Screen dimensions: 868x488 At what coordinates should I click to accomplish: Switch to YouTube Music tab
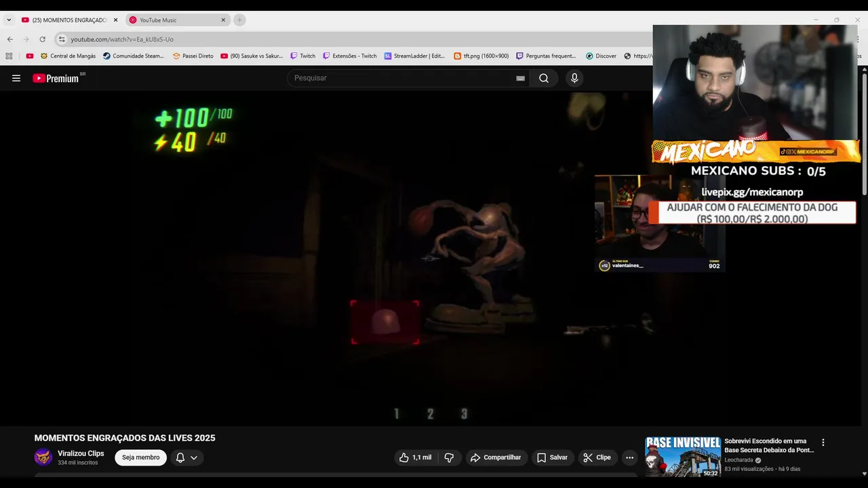coord(176,20)
